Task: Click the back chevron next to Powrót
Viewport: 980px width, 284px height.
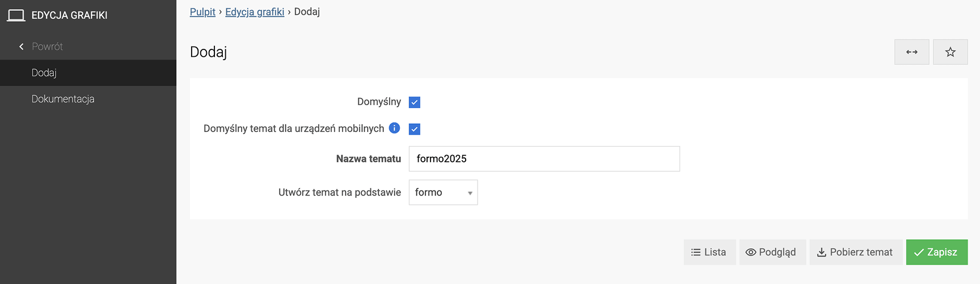Action: pos(22,47)
